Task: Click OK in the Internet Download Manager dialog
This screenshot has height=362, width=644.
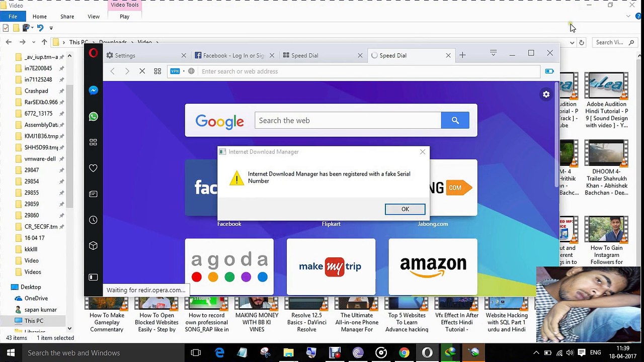Action: pyautogui.click(x=405, y=209)
